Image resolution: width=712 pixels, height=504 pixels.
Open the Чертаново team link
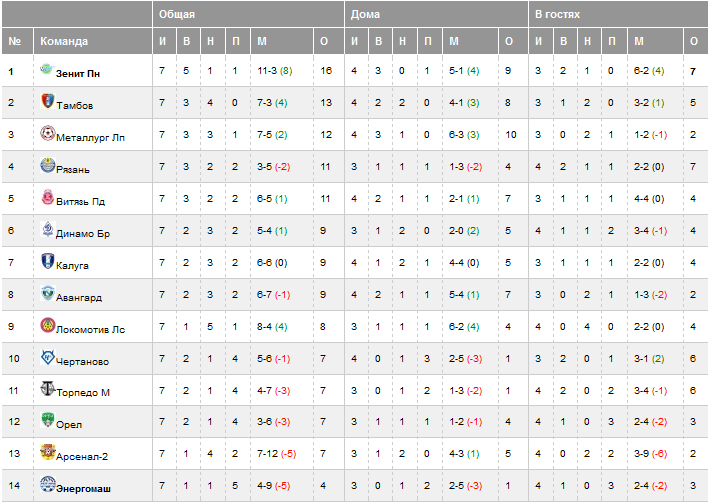pyautogui.click(x=83, y=361)
